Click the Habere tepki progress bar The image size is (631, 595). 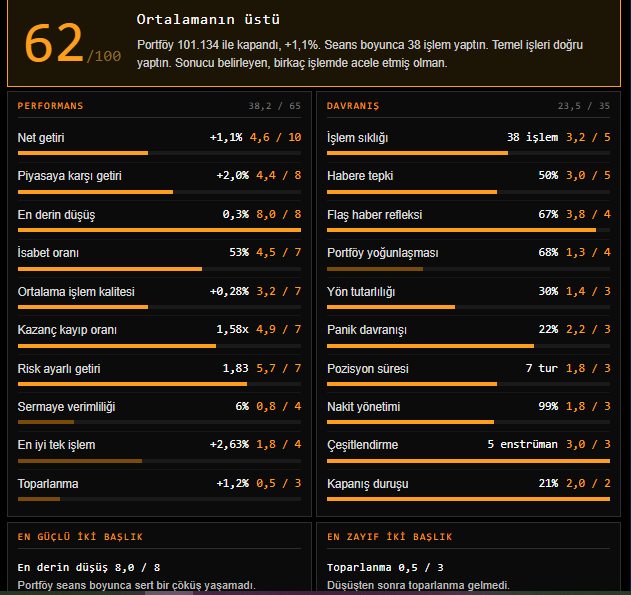[468, 192]
